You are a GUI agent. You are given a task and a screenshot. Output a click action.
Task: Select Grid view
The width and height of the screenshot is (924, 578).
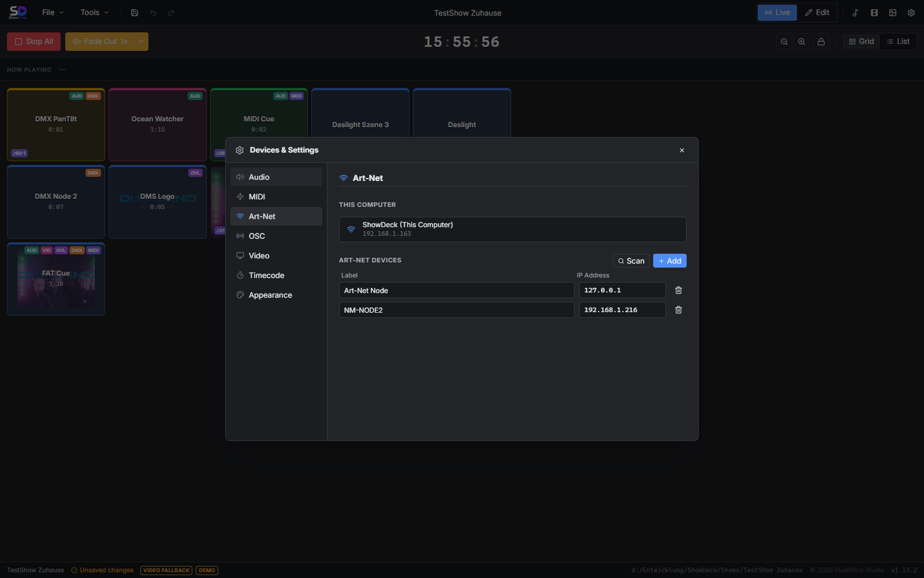pos(862,42)
